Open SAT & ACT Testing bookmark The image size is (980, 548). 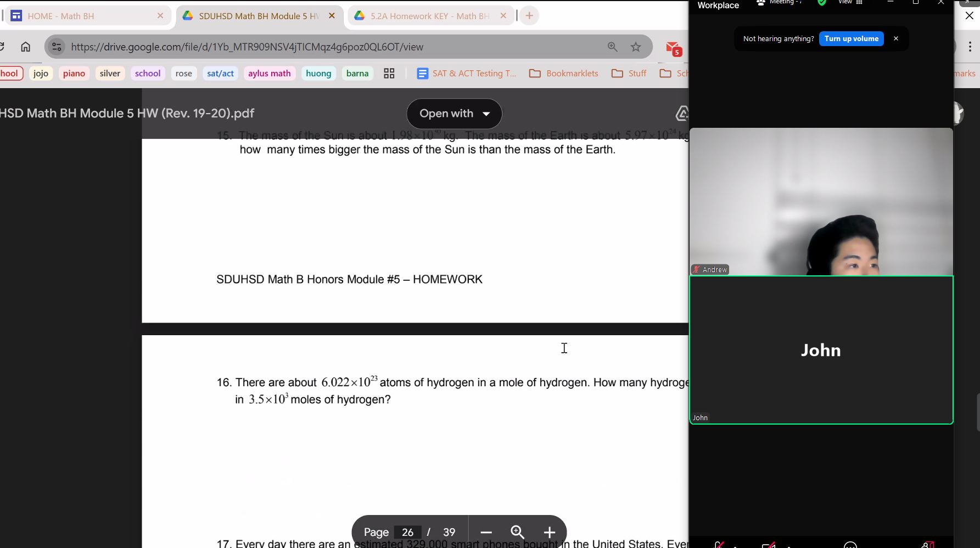467,74
